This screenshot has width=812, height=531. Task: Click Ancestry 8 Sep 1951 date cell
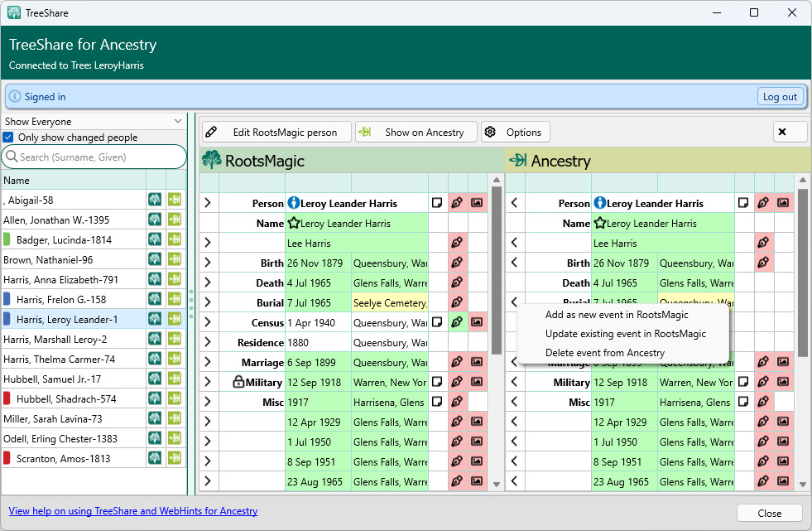(624, 461)
